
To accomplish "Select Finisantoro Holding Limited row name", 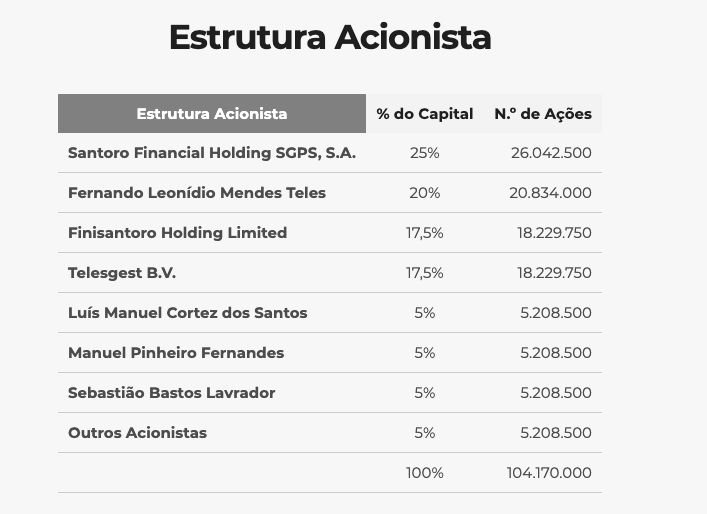I will (x=178, y=233).
